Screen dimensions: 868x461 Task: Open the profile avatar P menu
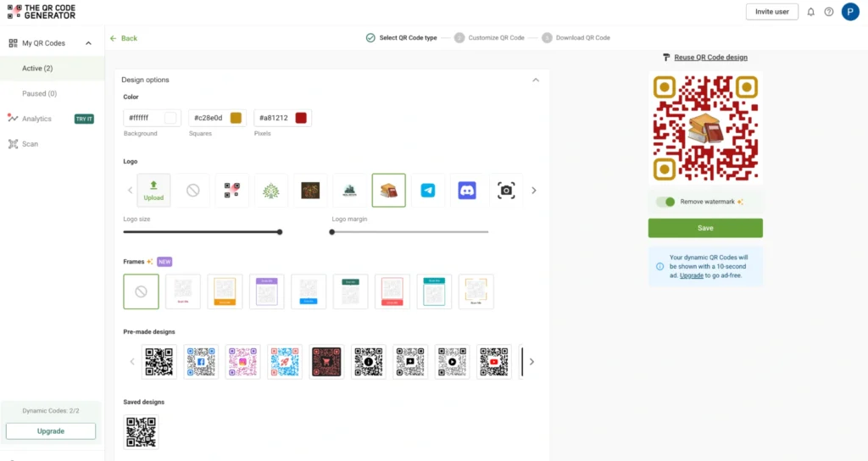(850, 12)
